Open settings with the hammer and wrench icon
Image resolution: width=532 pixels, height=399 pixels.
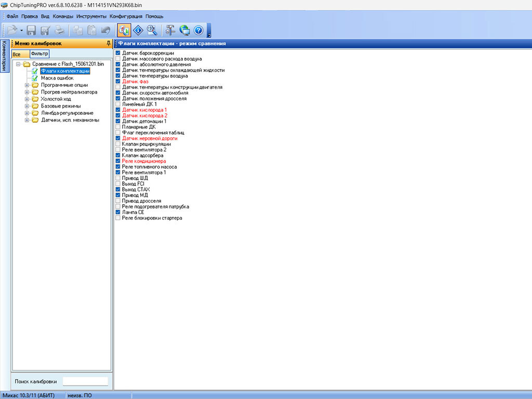(170, 30)
